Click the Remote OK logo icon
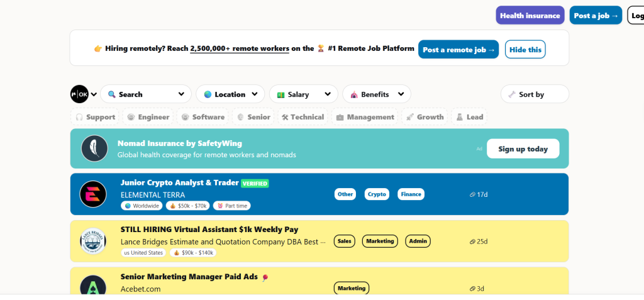 tap(80, 94)
